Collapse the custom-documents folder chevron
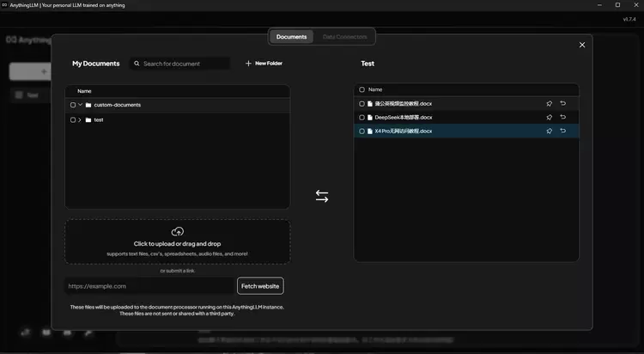Image resolution: width=644 pixels, height=354 pixels. tap(80, 105)
